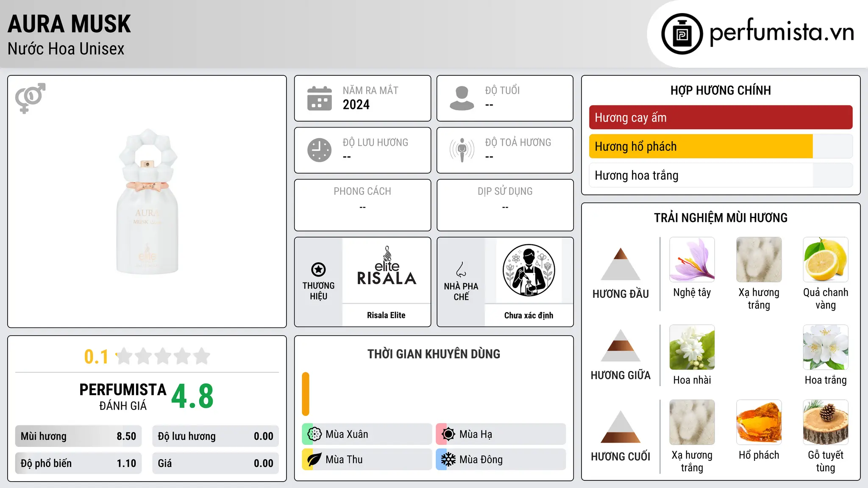Image resolution: width=868 pixels, height=488 pixels.
Task: Click the green 4.8 Perfumista rating
Action: coord(192,396)
